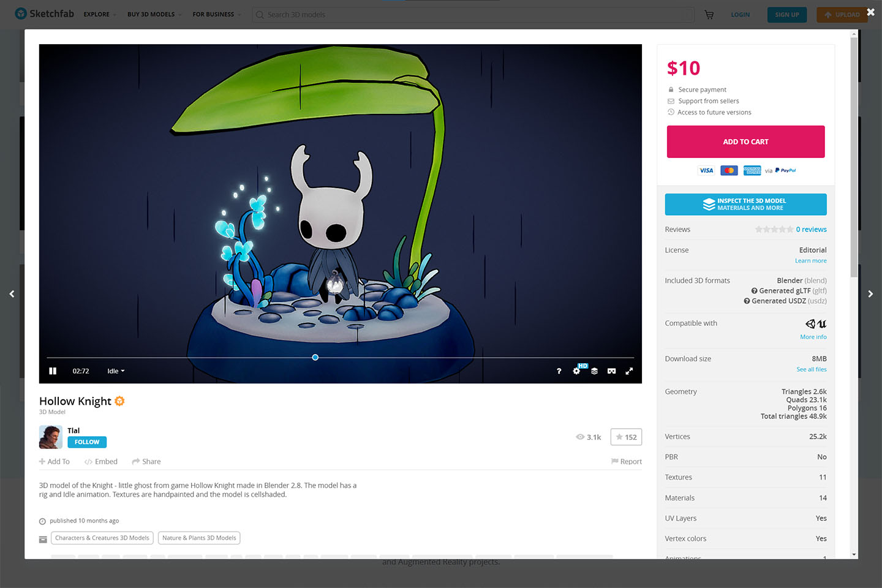Go to the previous model arrow
Screen dimensions: 882x588
click(12, 294)
